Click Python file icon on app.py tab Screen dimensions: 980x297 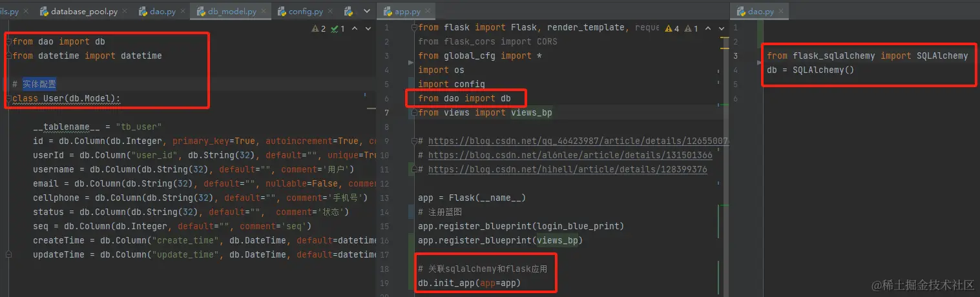point(388,12)
